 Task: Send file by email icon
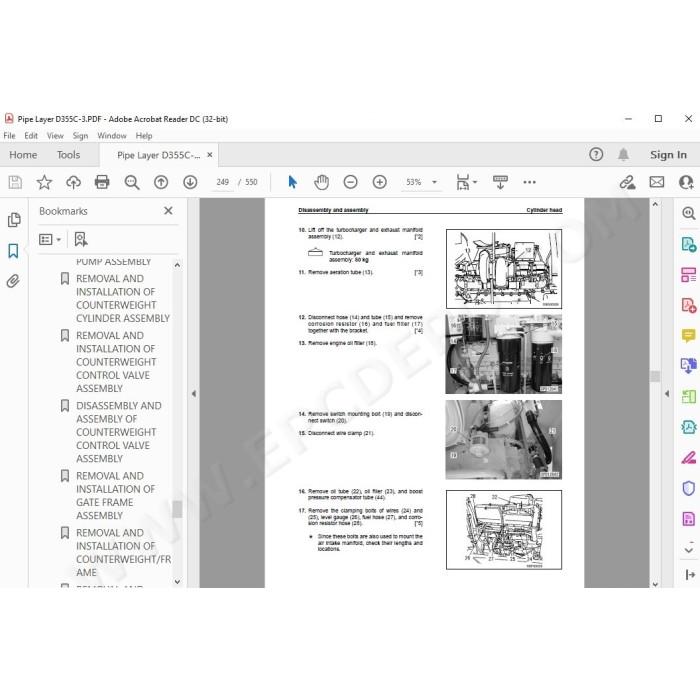[657, 182]
